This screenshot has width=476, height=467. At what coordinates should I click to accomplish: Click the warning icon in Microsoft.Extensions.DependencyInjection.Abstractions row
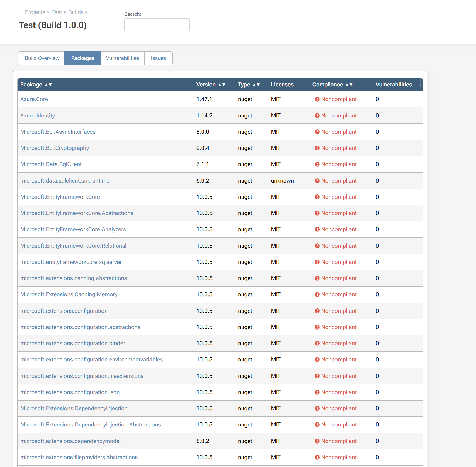[x=317, y=425]
